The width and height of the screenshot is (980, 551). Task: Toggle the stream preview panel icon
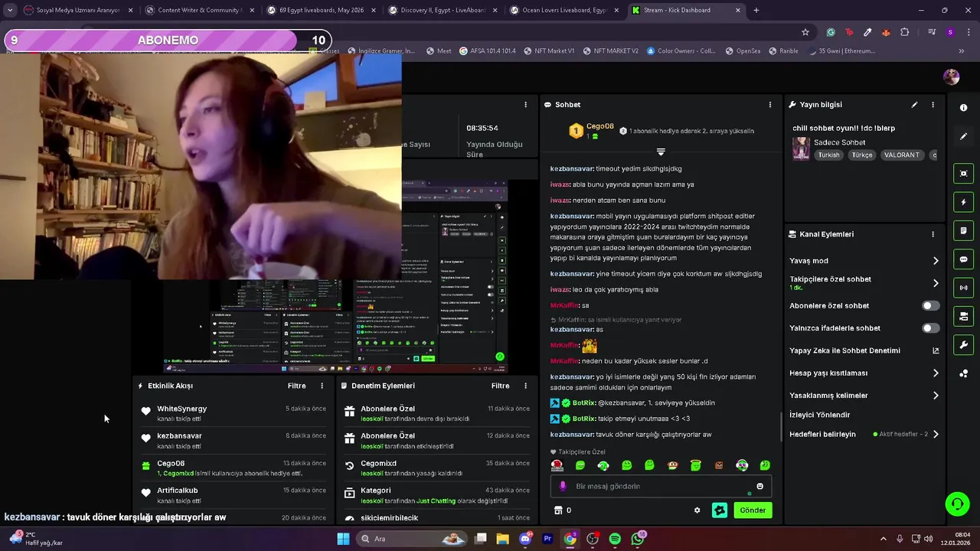point(963,174)
